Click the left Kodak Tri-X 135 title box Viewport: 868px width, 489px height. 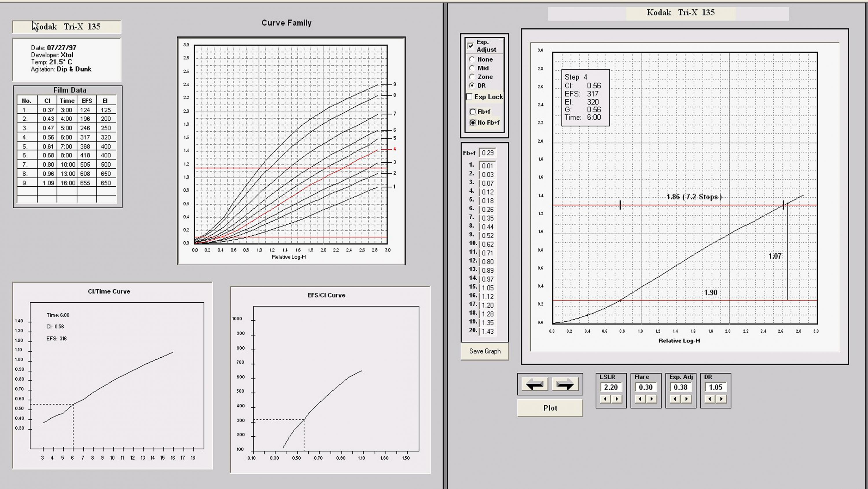click(67, 27)
